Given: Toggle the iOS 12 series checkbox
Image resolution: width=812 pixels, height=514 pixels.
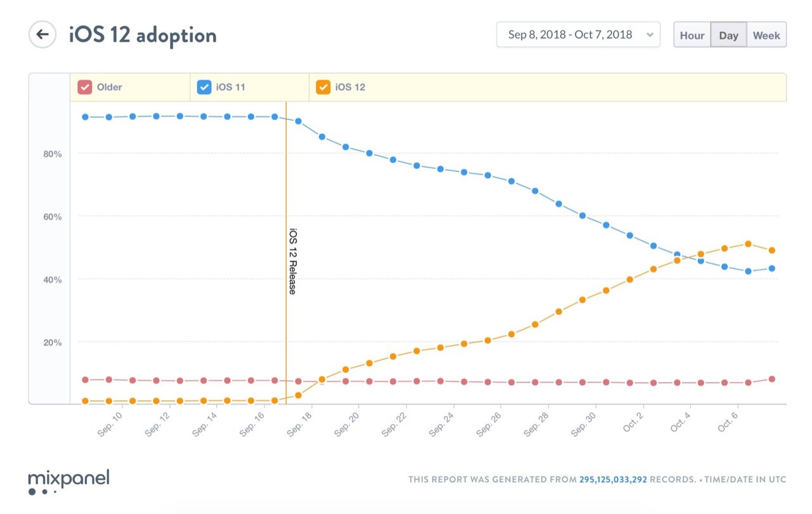Looking at the screenshot, I should (x=323, y=87).
